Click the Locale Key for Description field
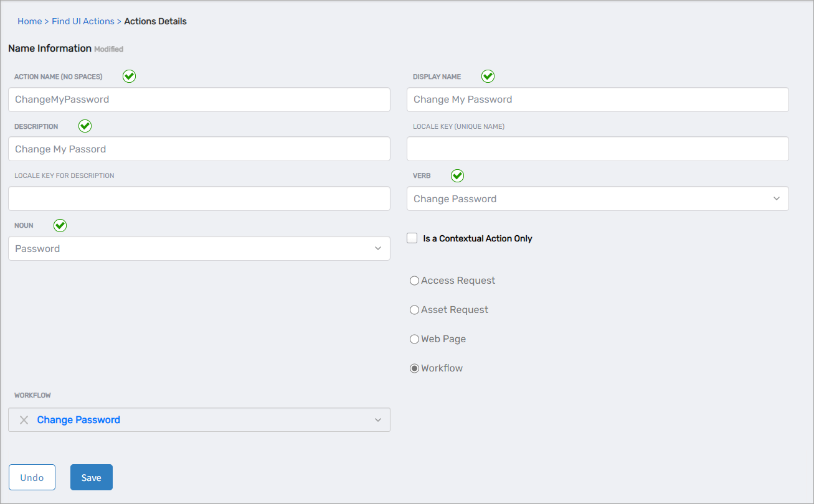This screenshot has height=504, width=814. tap(199, 198)
